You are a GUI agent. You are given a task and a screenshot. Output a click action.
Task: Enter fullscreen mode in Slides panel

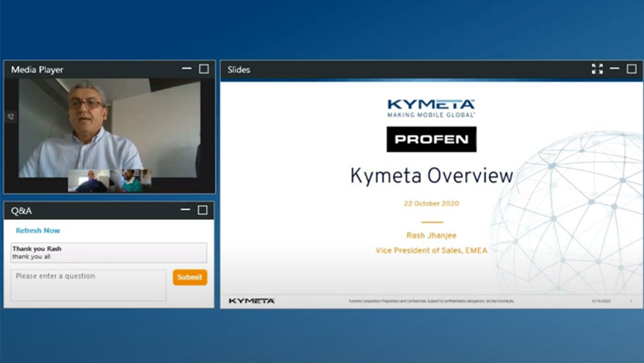(597, 69)
